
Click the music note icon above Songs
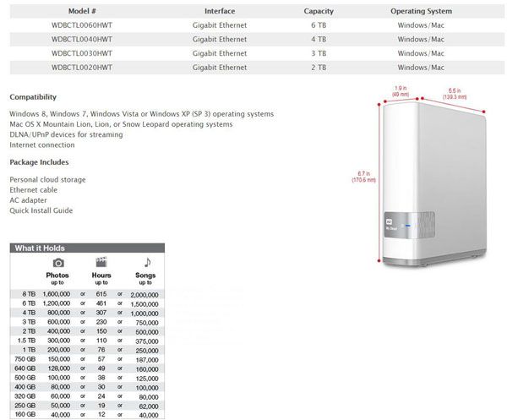click(147, 262)
